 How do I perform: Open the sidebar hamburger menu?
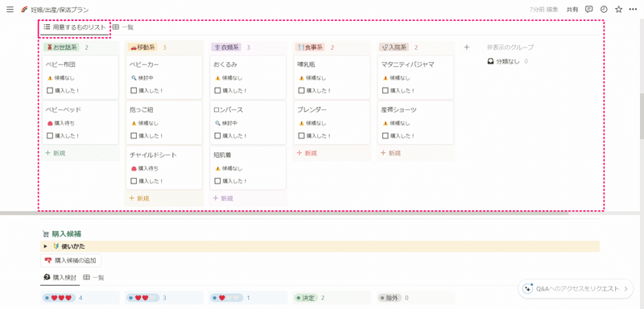10,10
